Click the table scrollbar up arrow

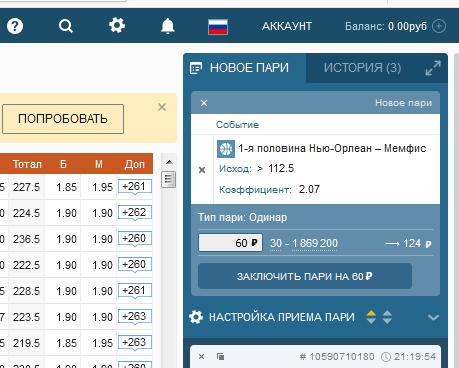(x=169, y=162)
